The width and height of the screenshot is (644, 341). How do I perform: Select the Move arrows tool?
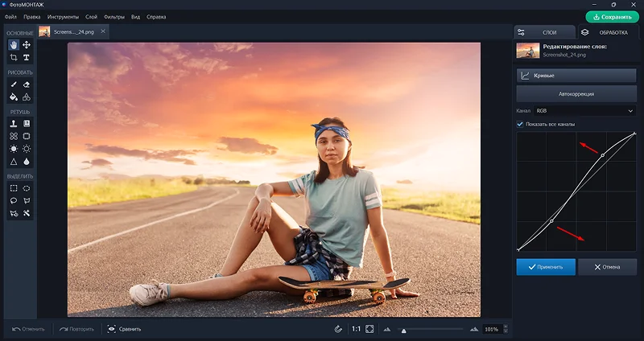(27, 45)
